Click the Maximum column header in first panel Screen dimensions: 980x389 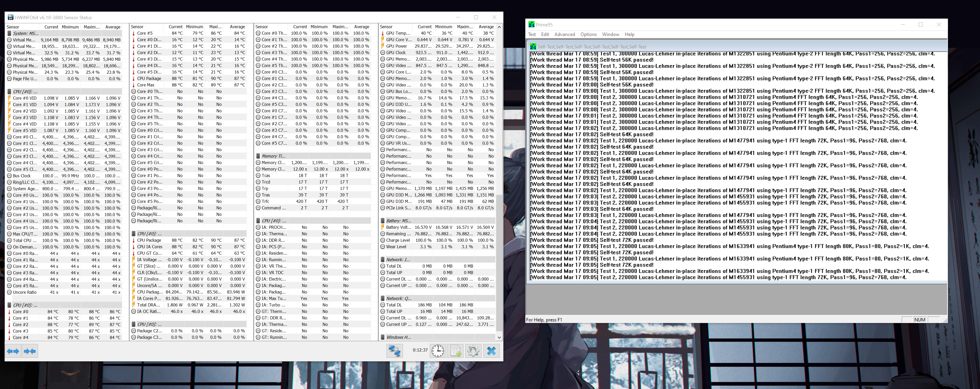(91, 27)
